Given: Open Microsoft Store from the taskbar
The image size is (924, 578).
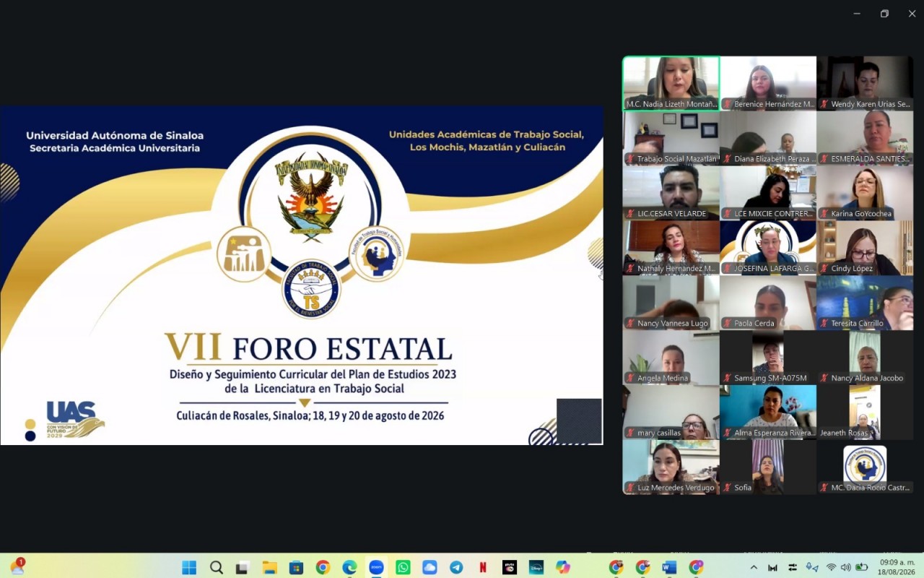Looking at the screenshot, I should [296, 567].
